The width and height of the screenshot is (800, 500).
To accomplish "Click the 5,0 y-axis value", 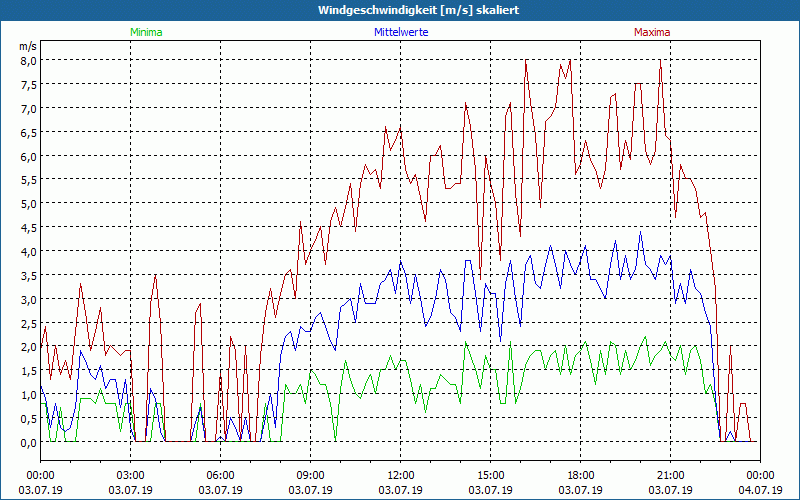I will click(x=28, y=204).
